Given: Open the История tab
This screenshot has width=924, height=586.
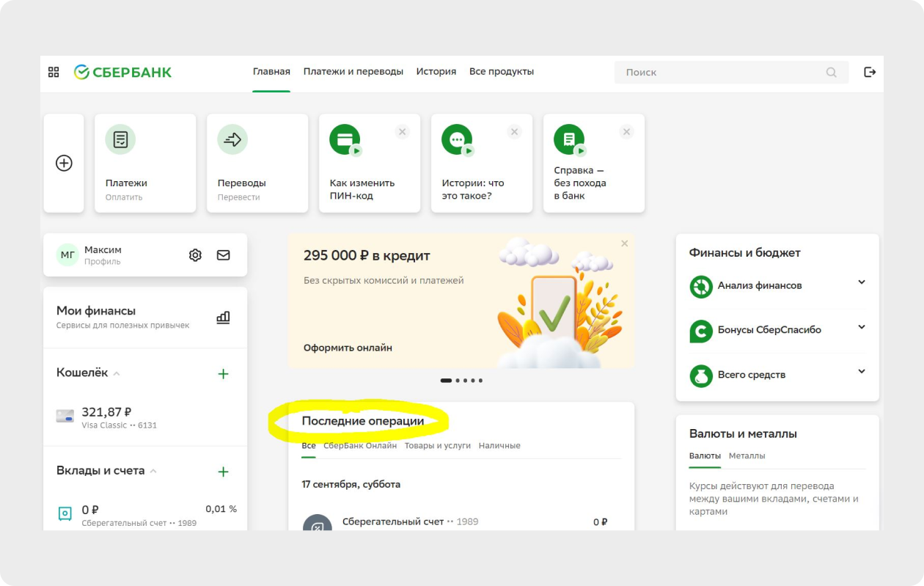Looking at the screenshot, I should click(x=436, y=72).
